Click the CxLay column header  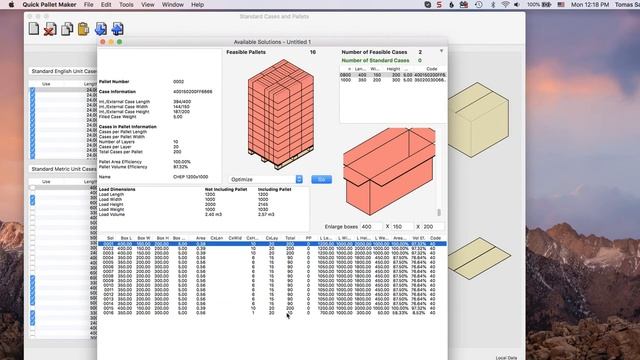coord(272,238)
